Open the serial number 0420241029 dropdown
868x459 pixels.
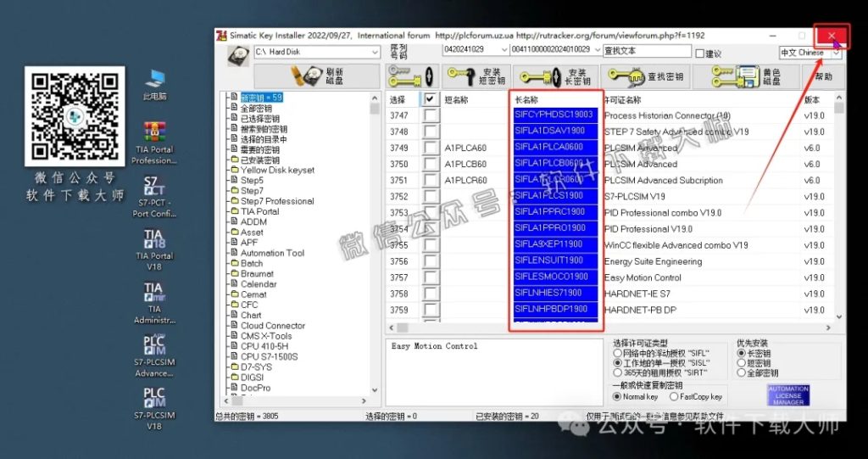click(x=504, y=50)
